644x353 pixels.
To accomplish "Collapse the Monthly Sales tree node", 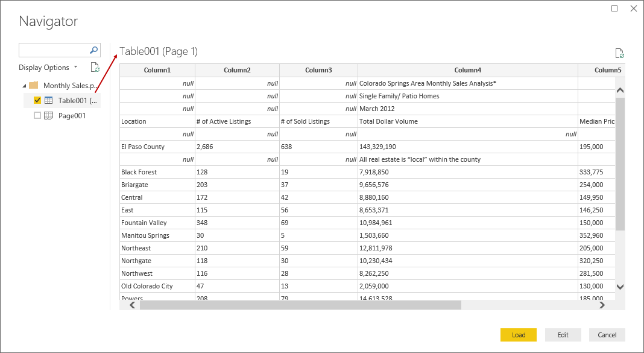I will tap(24, 85).
